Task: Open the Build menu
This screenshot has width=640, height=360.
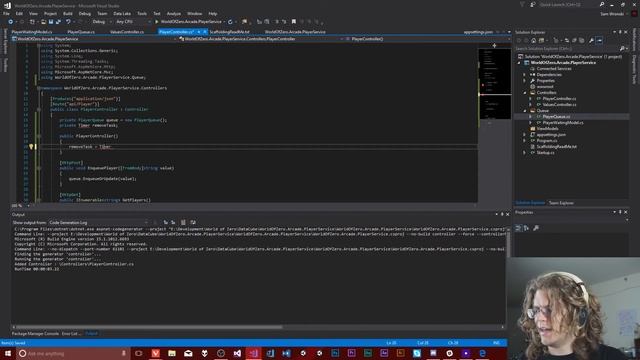Action: 68,13
